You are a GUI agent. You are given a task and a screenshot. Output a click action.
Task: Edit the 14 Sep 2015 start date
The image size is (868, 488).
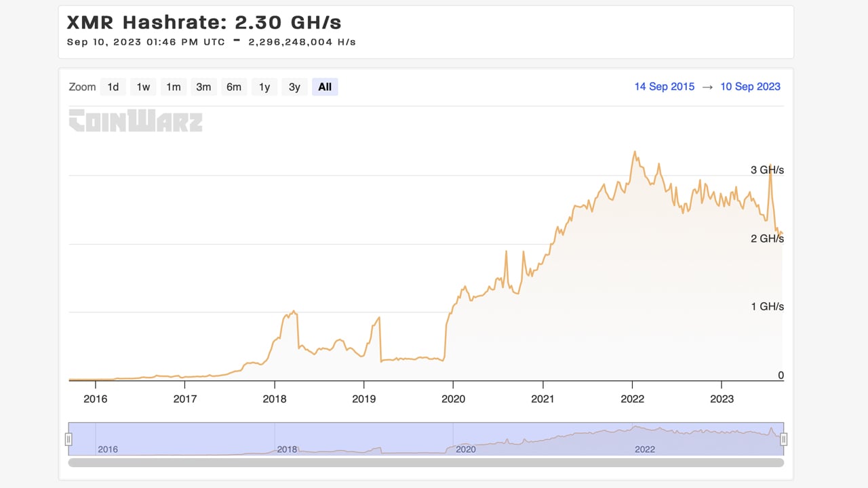(665, 87)
